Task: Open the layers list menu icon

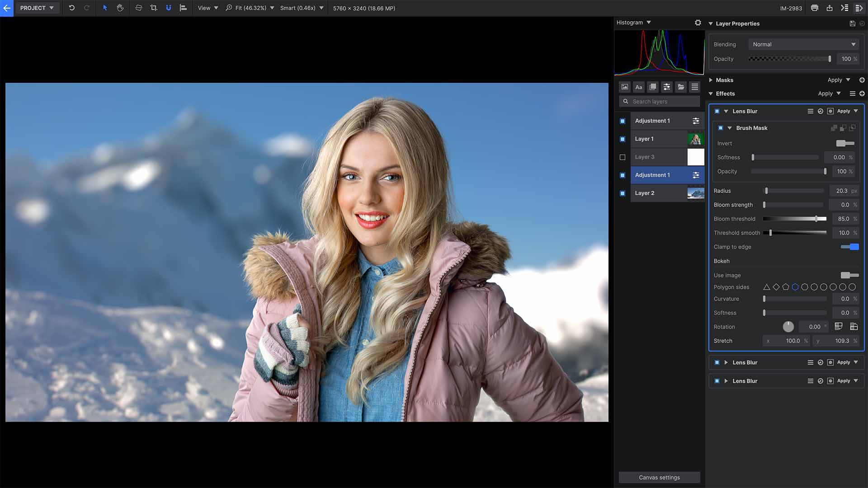Action: (695, 87)
